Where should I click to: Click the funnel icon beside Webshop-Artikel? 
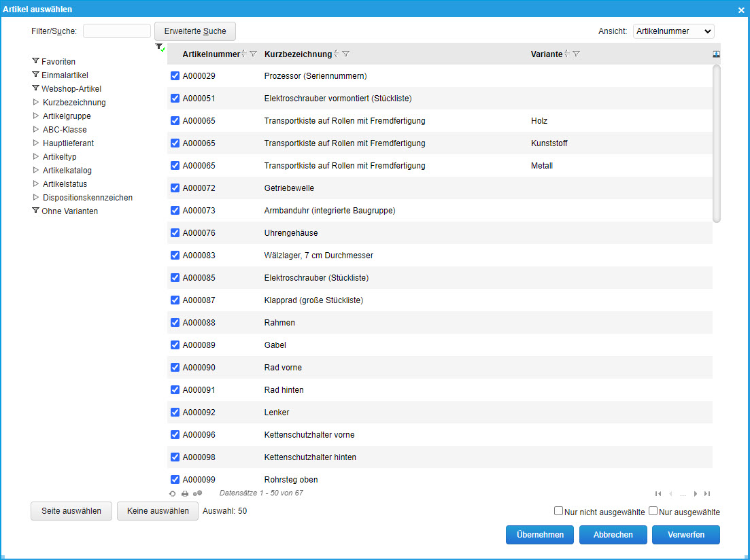(x=35, y=88)
